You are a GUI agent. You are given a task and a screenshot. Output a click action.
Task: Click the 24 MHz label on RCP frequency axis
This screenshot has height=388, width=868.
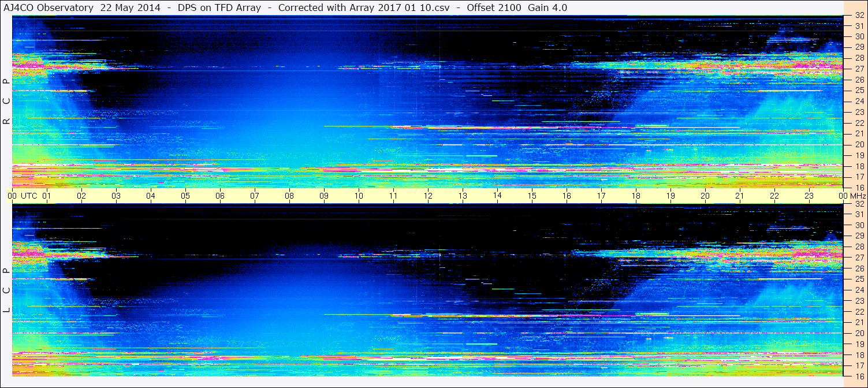click(859, 102)
